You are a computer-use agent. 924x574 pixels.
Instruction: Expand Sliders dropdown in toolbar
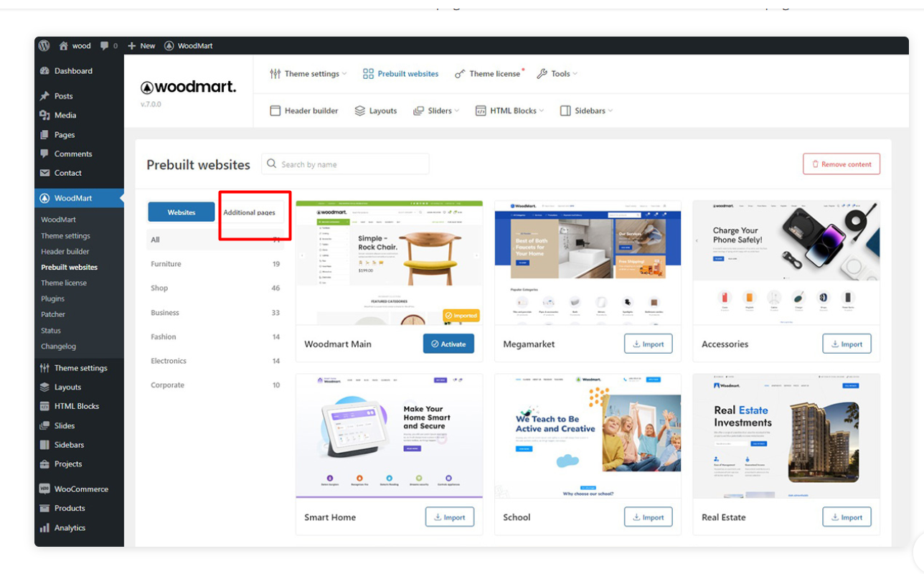(x=436, y=111)
